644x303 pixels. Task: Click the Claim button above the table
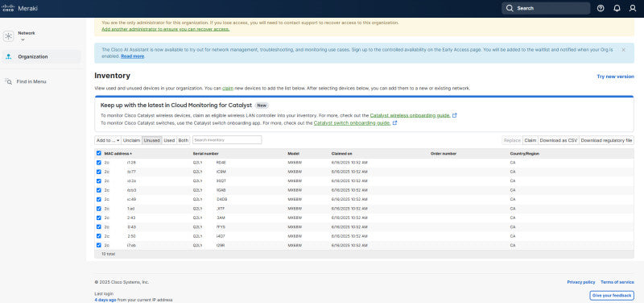coord(530,140)
